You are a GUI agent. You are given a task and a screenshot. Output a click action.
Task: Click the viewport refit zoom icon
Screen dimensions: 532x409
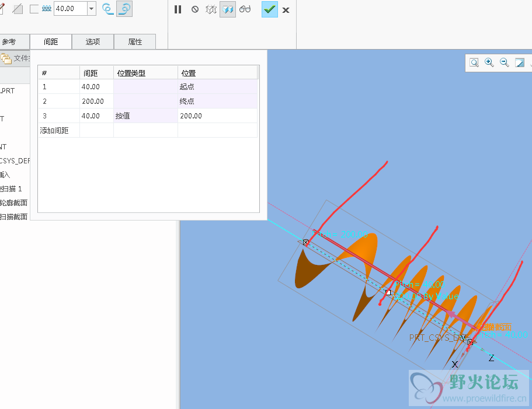coord(474,62)
